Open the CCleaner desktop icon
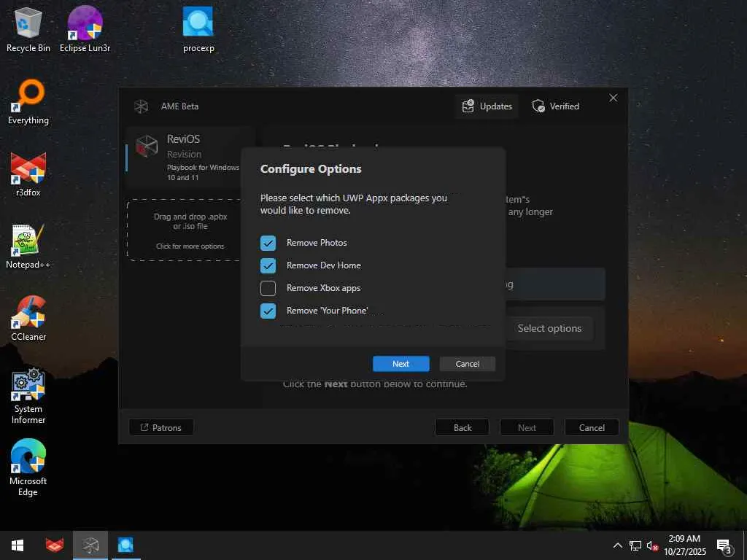The height and width of the screenshot is (560, 747). (28, 319)
